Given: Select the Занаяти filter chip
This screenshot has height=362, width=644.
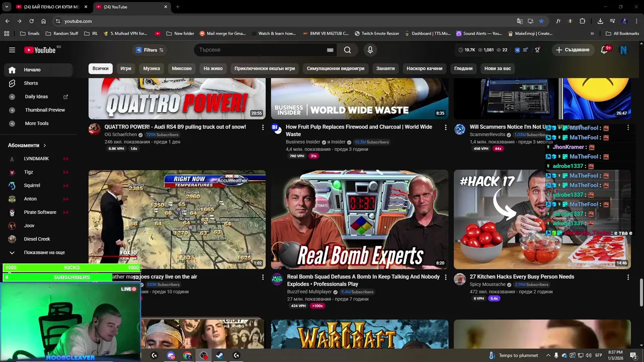Looking at the screenshot, I should pyautogui.click(x=385, y=68).
